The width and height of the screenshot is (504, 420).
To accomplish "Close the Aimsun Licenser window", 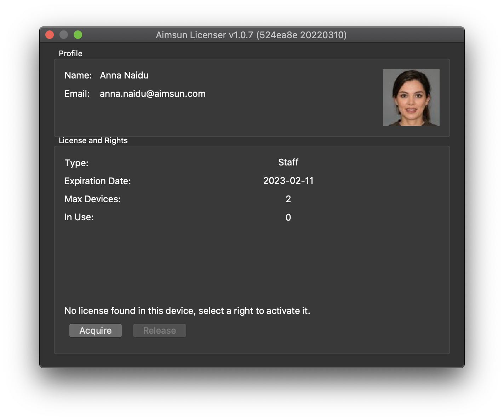I will point(50,35).
